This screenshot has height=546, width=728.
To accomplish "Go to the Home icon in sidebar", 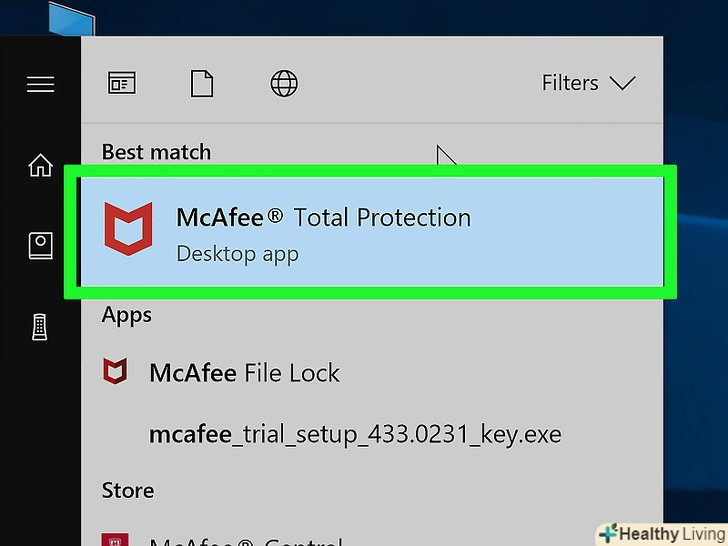I will (x=40, y=165).
